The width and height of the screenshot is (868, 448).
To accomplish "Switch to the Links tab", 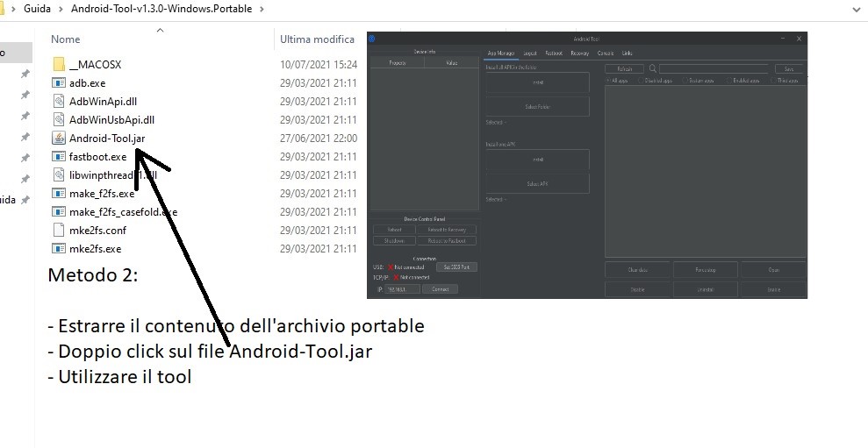I will [627, 53].
